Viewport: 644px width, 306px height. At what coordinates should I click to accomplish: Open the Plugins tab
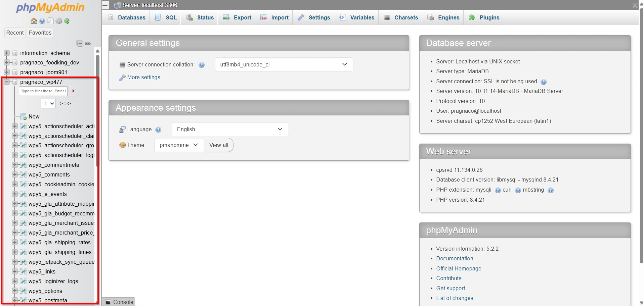484,17
